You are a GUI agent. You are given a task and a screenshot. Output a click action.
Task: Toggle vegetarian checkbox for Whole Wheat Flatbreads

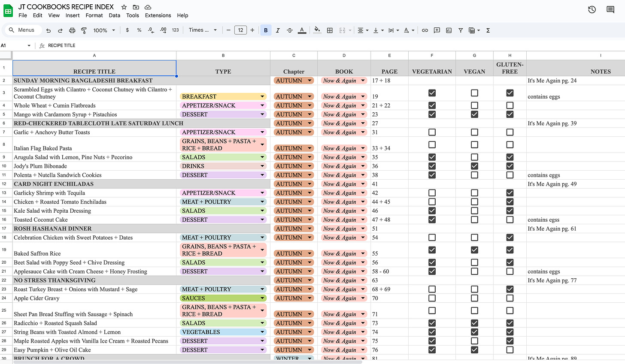432,105
